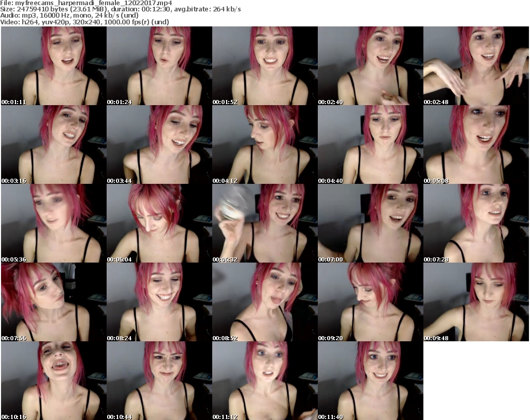
Task: Select the frame stamped 00:06:04
Action: point(159,223)
